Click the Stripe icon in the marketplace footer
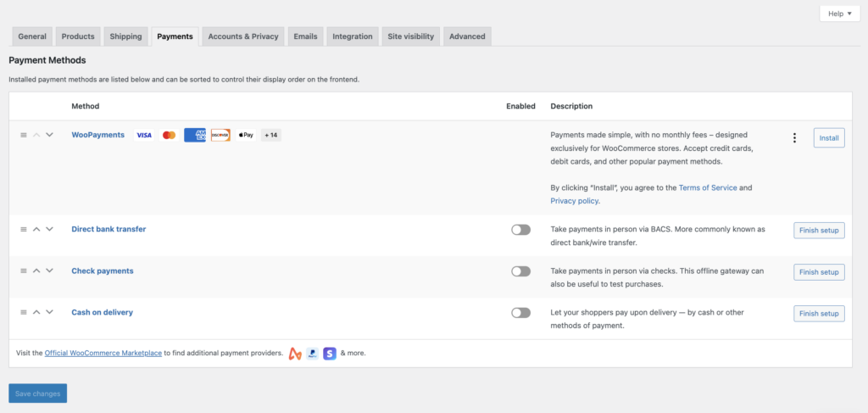The width and height of the screenshot is (868, 413). [330, 353]
